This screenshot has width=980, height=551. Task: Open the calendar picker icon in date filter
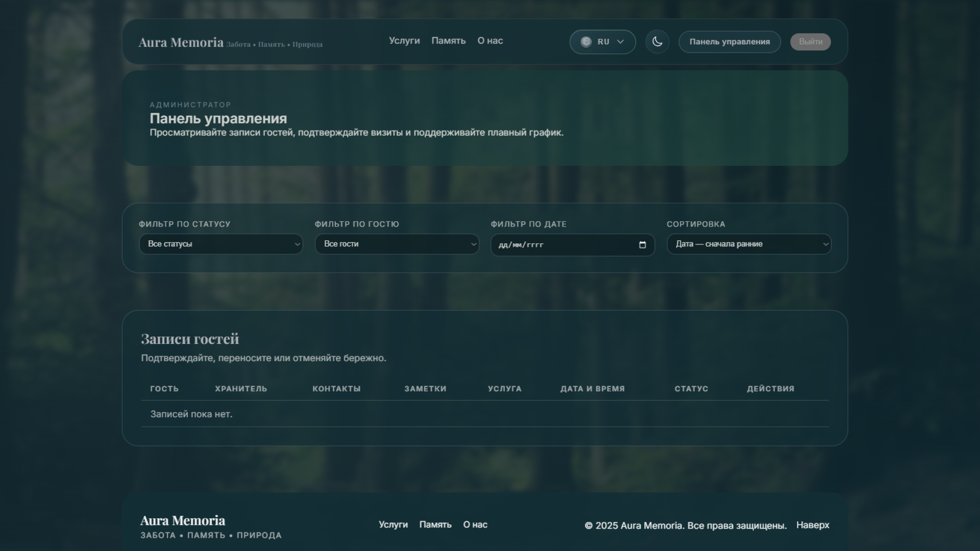[x=642, y=245]
